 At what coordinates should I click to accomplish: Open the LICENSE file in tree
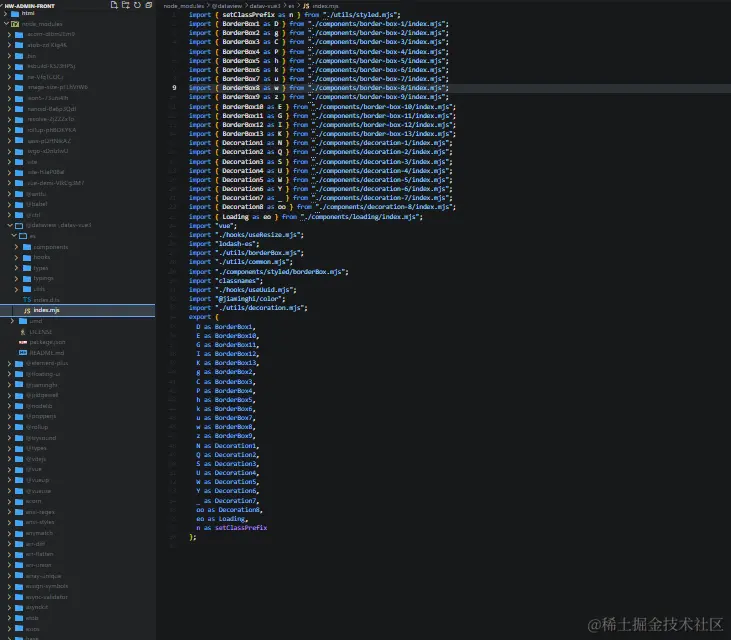click(x=77, y=332)
